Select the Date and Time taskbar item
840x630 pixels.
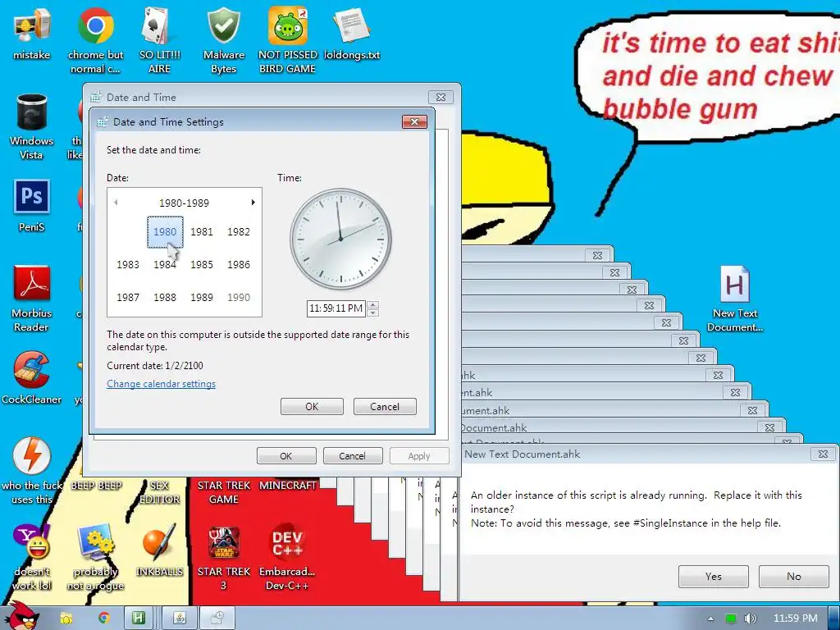(x=217, y=619)
